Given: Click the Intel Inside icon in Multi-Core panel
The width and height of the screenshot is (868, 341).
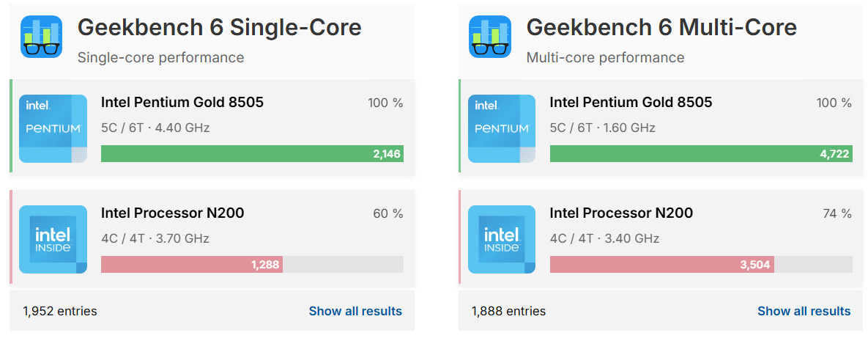Looking at the screenshot, I should pos(502,239).
